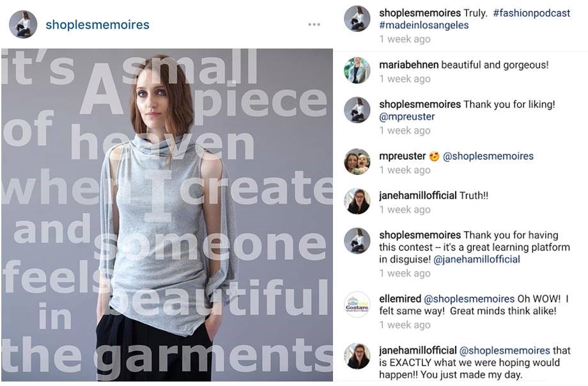Open the shoplesmemoires username in post header
588x386 pixels.
tap(98, 25)
